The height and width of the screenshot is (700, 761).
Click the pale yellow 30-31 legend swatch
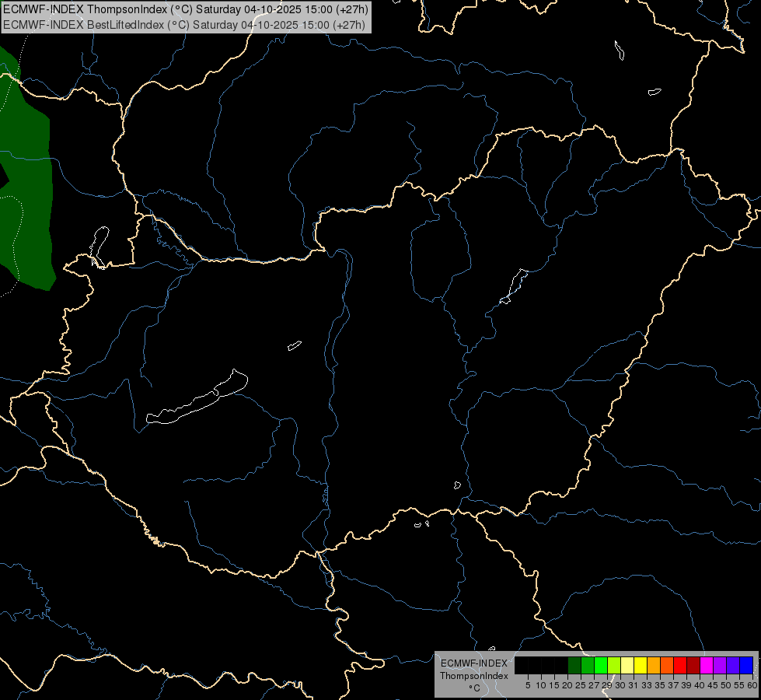(627, 665)
